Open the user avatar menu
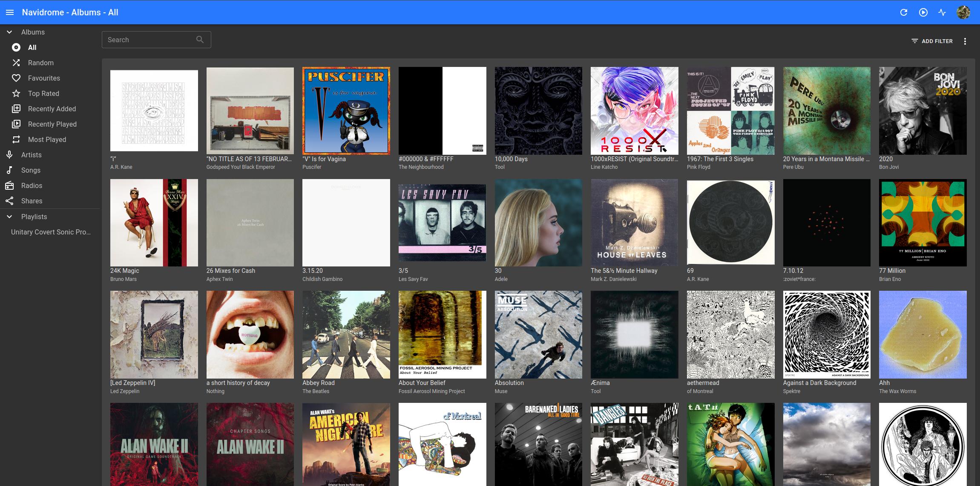This screenshot has width=980, height=486. pyautogui.click(x=963, y=12)
